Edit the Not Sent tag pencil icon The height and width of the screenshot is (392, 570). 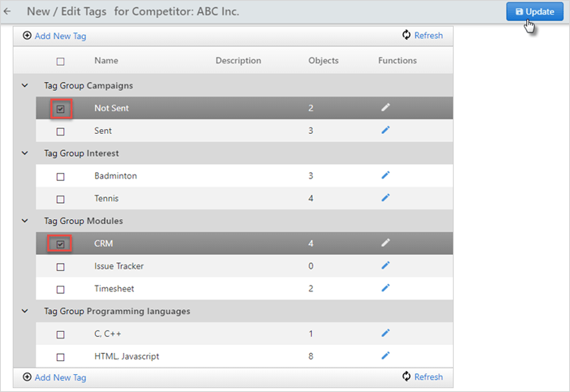tap(386, 107)
